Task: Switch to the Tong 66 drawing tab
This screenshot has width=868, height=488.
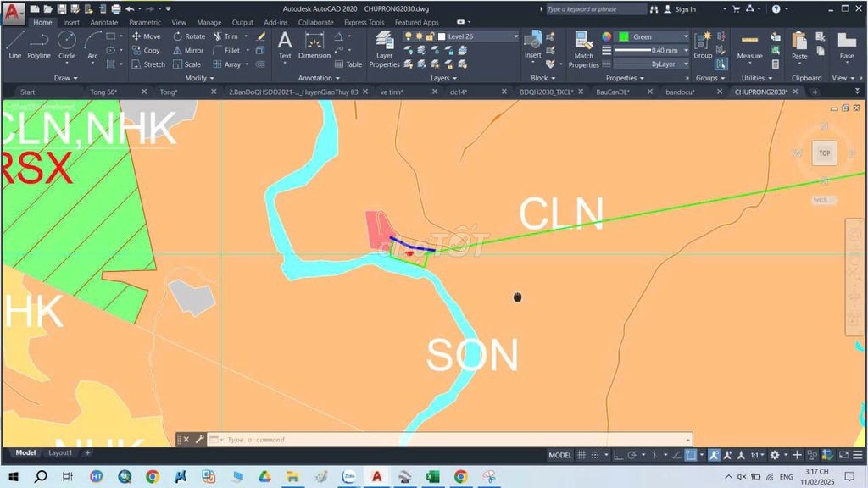Action: coord(103,91)
